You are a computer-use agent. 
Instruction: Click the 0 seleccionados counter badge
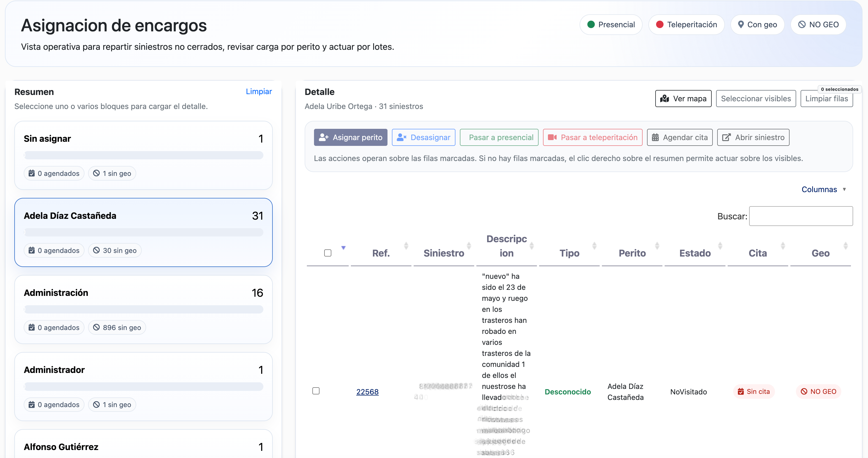[839, 89]
